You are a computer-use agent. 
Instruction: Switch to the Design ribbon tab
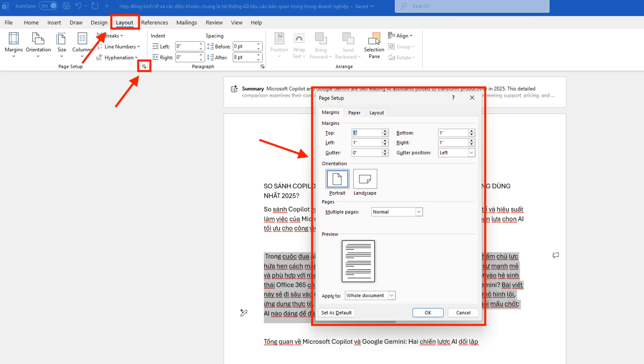(x=99, y=23)
